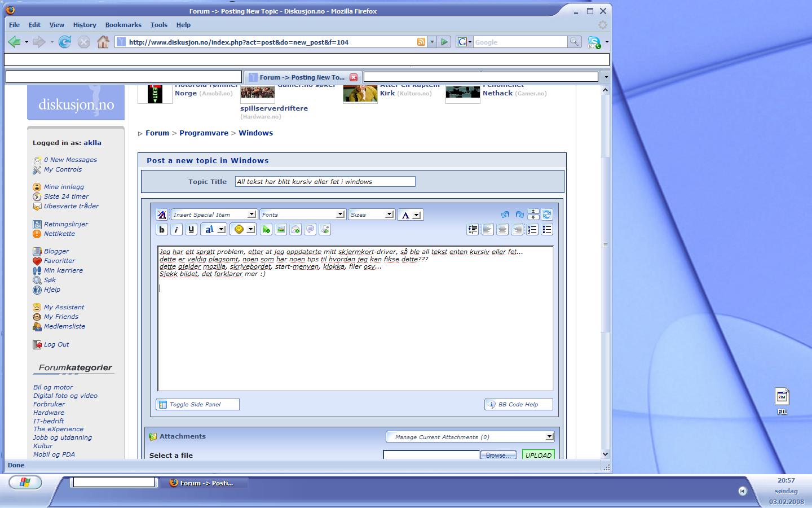Click the wrap in code tags icon
Image resolution: width=812 pixels, height=508 pixels.
(x=325, y=229)
